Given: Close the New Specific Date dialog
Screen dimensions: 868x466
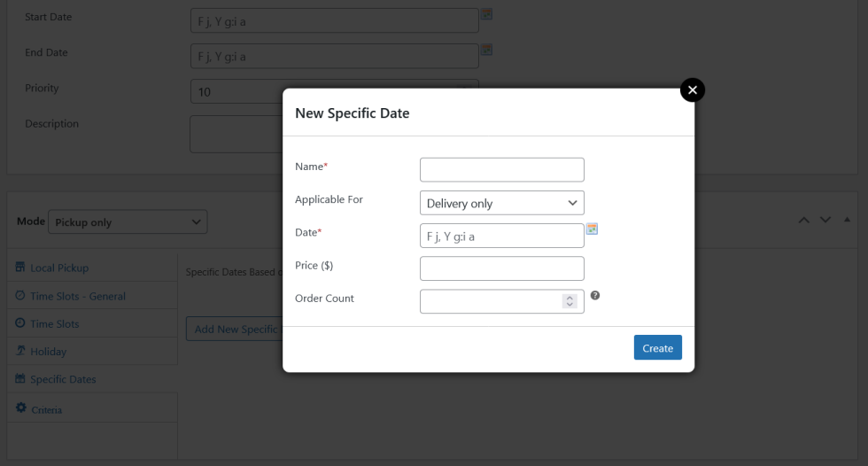Looking at the screenshot, I should (693, 89).
